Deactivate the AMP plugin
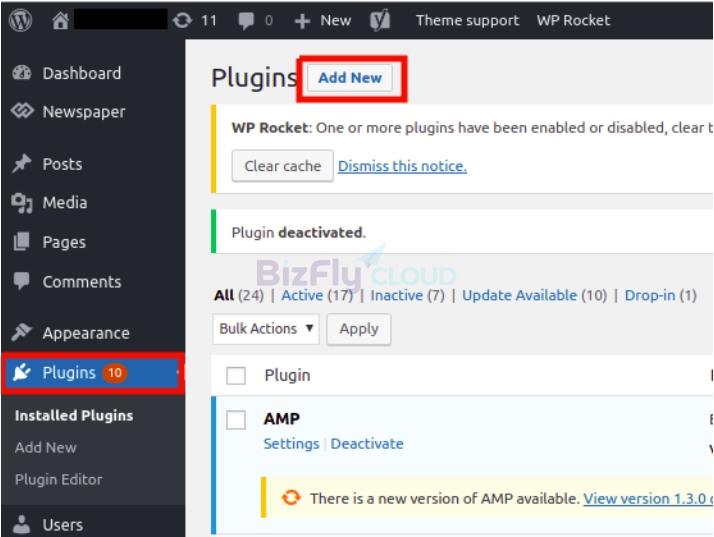 [x=367, y=443]
